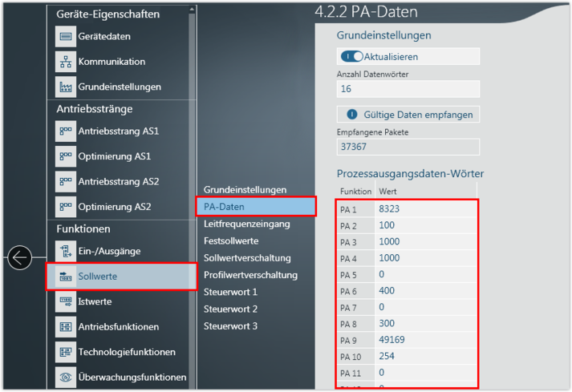
Task: Click the Gerätedaten icon
Action: pos(65,37)
